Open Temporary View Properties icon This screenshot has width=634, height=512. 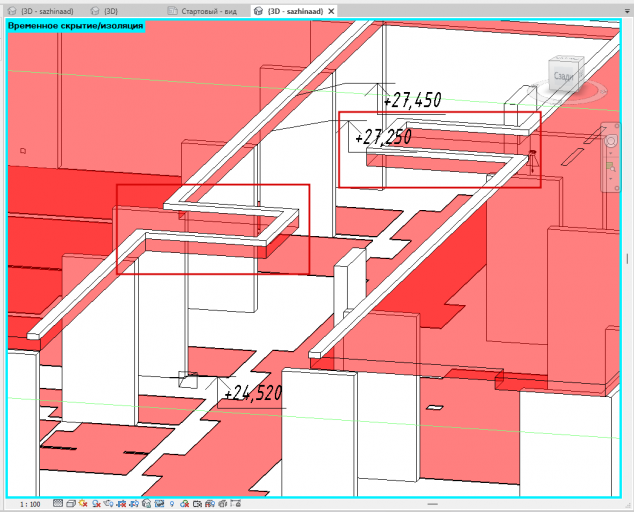[x=197, y=504]
